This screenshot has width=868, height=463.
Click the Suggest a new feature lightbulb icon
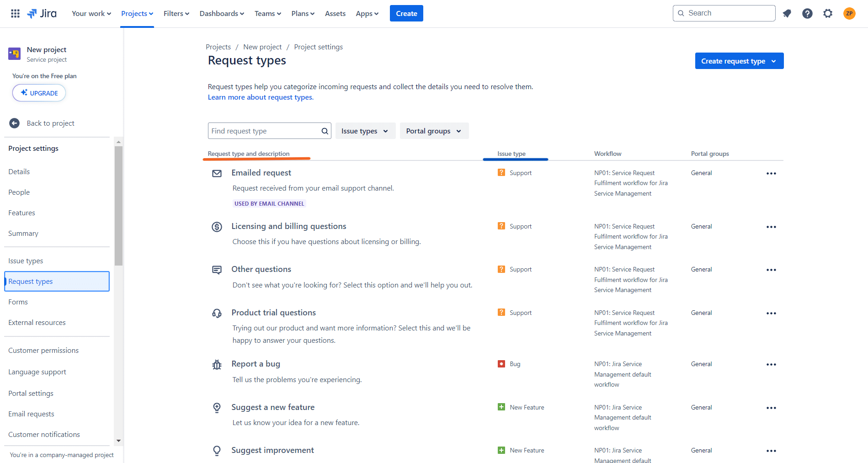pos(217,408)
